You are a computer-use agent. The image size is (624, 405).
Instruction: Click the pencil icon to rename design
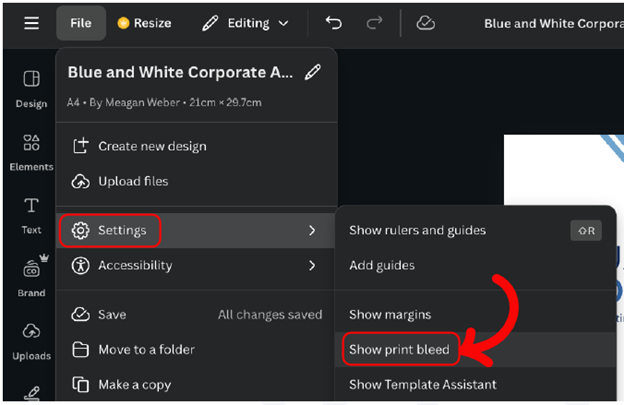pyautogui.click(x=313, y=72)
